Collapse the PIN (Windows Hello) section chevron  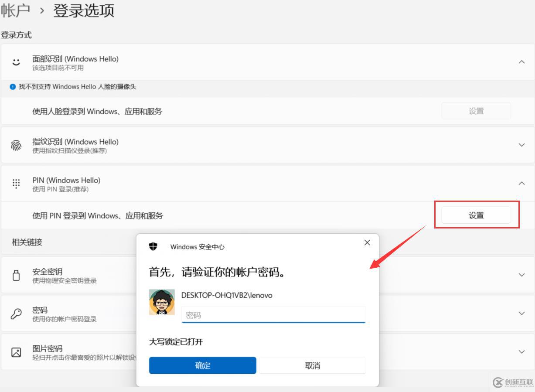521,184
